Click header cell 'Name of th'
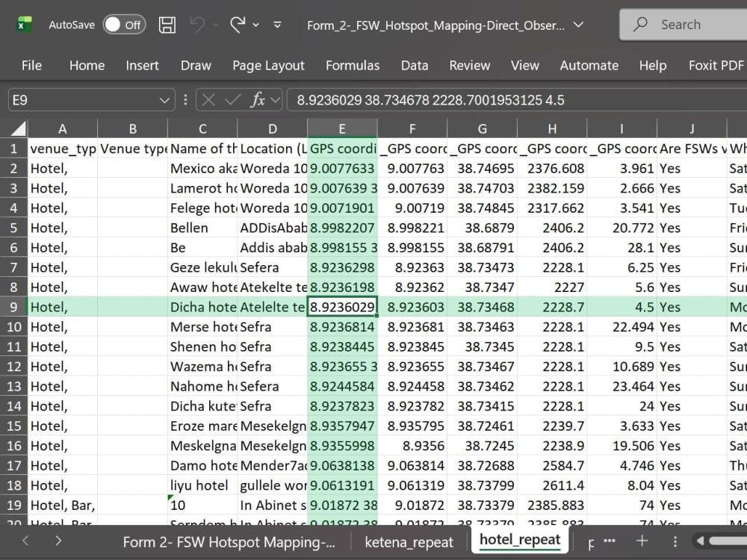This screenshot has height=560, width=747. pyautogui.click(x=202, y=149)
